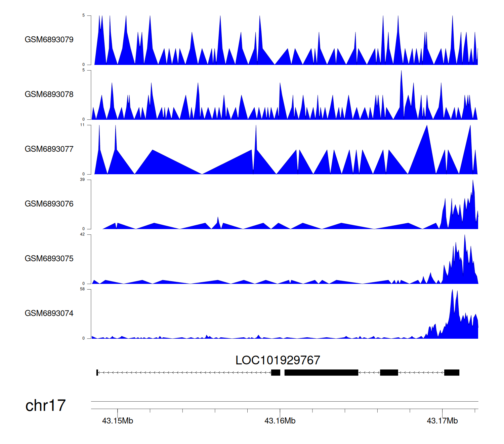Click the y-axis maximum 58 on GSM6893074
Viewport: 504px width, 444px height.
click(x=82, y=289)
